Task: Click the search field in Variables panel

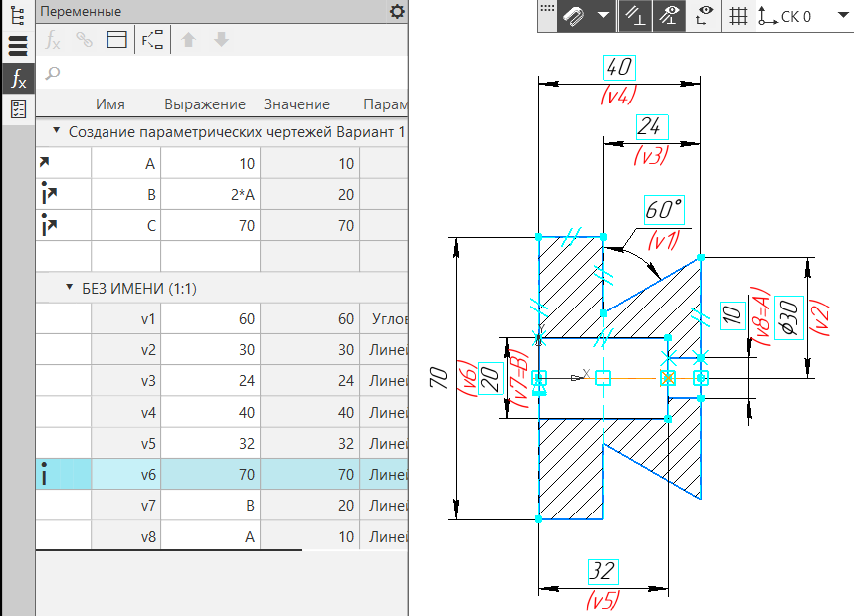Action: (x=222, y=73)
